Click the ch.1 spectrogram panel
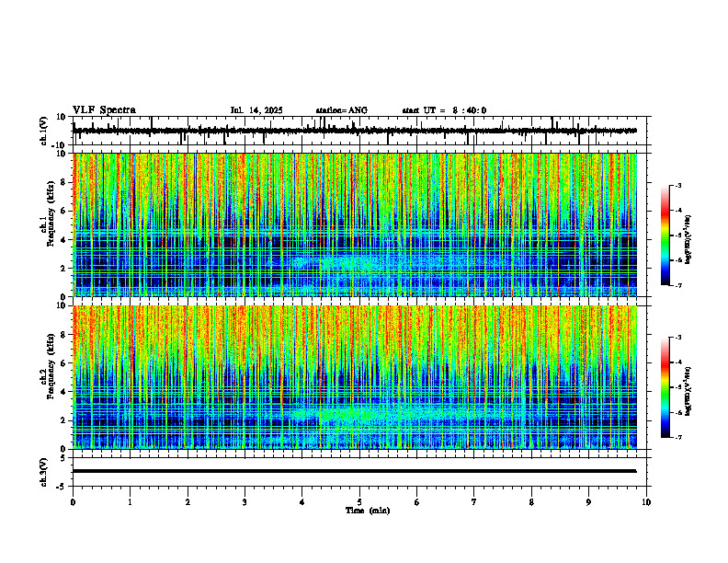The width and height of the screenshot is (728, 563). tap(354, 224)
